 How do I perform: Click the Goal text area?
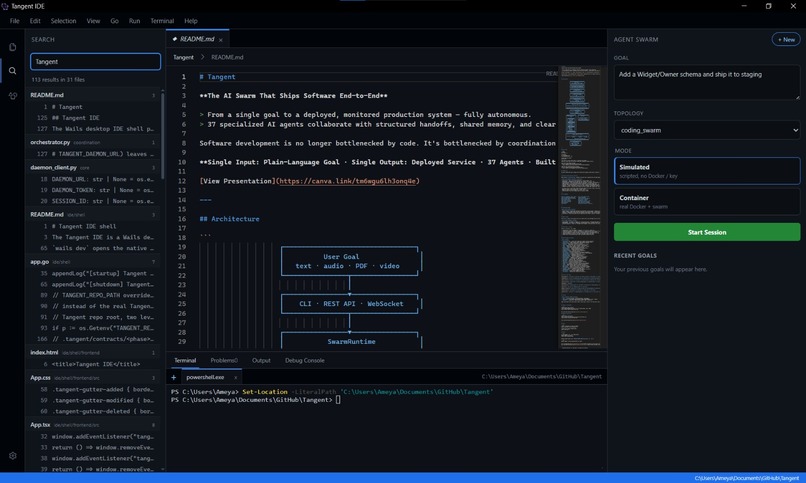707,82
